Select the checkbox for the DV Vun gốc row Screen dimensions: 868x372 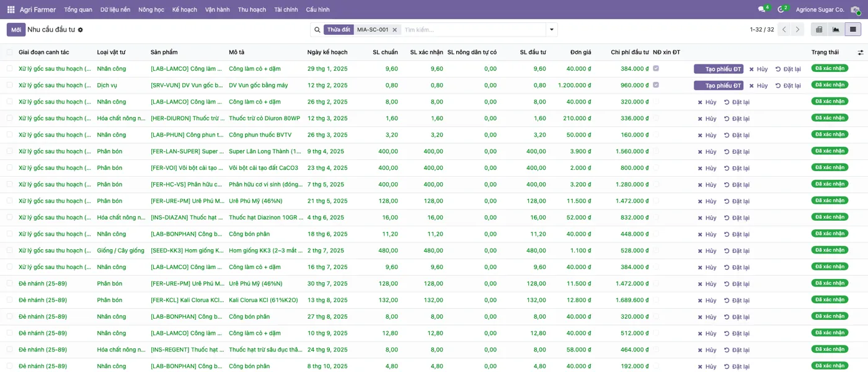[x=9, y=85]
